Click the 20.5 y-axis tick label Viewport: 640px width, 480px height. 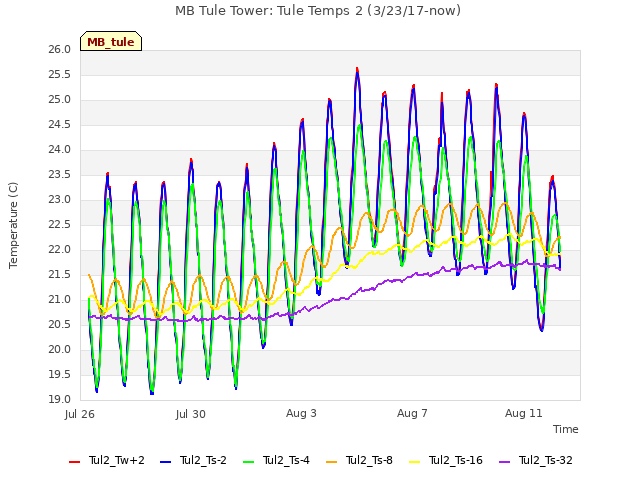(x=60, y=325)
